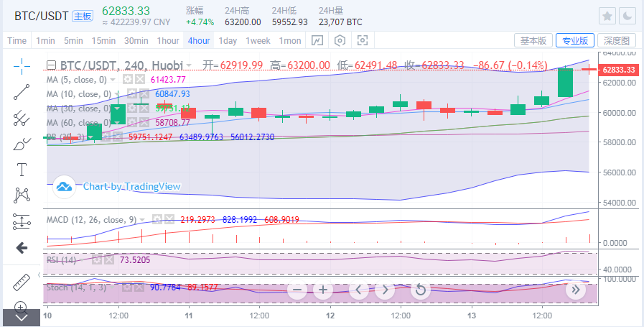This screenshot has width=644, height=327.
Task: Open MACD indicator settings gear
Action: (x=157, y=220)
